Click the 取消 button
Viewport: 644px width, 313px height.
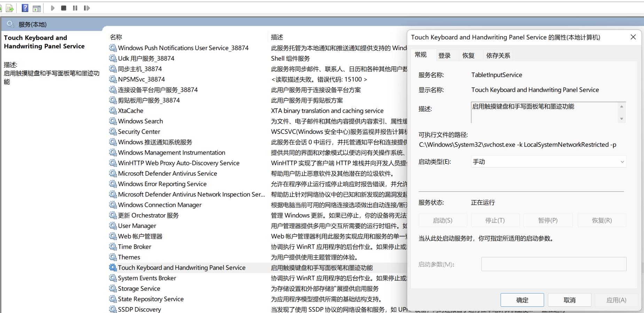(x=570, y=300)
